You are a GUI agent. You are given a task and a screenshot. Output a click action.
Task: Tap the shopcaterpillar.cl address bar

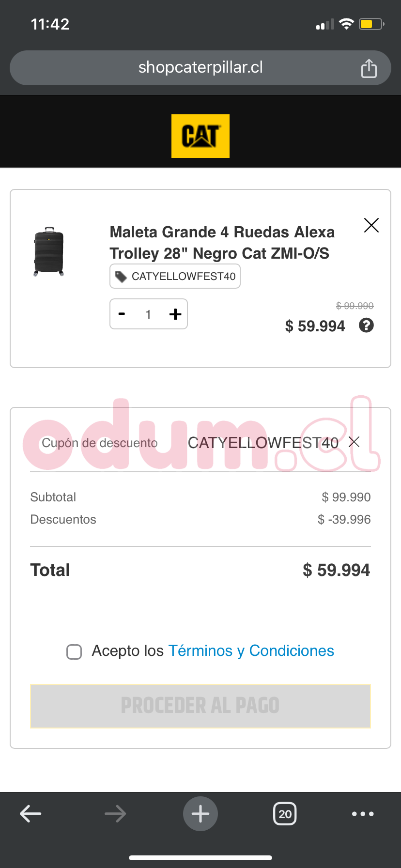point(200,68)
